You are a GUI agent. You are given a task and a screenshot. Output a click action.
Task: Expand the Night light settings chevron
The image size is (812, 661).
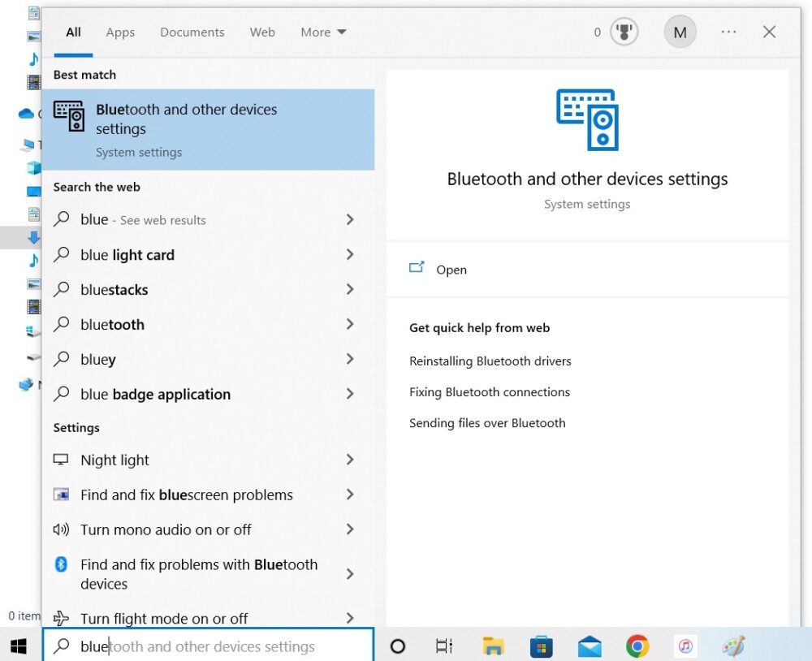pyautogui.click(x=349, y=460)
